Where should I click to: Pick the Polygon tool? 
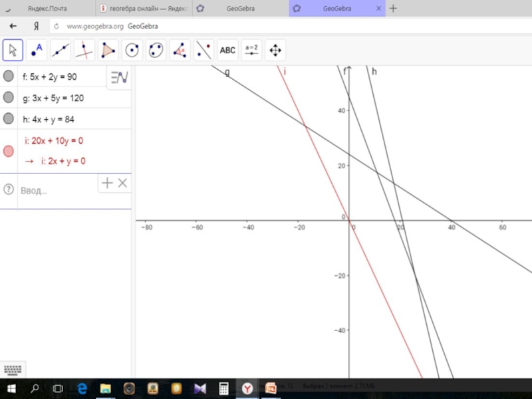108,50
